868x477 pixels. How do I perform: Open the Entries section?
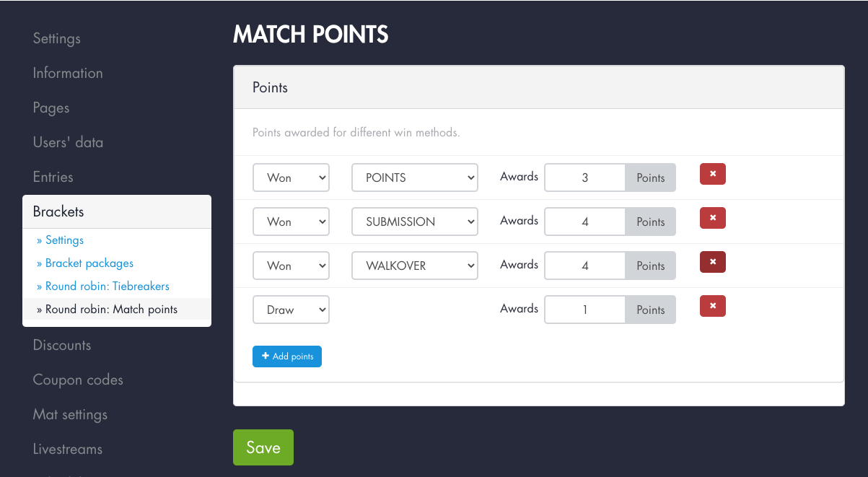pos(51,177)
